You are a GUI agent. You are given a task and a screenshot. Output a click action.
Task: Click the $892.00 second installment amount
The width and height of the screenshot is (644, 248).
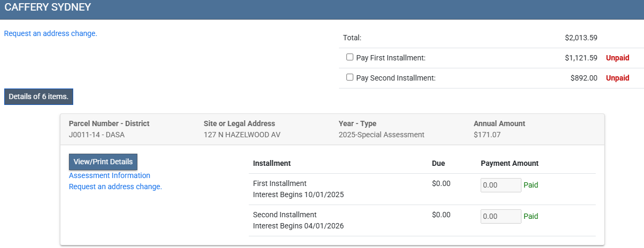pyautogui.click(x=584, y=78)
